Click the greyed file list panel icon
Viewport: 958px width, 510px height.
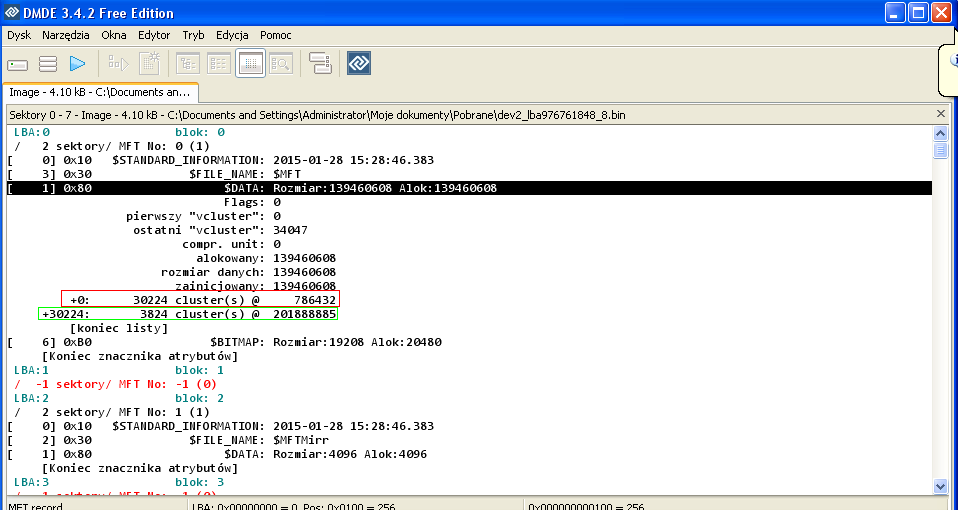pos(219,64)
